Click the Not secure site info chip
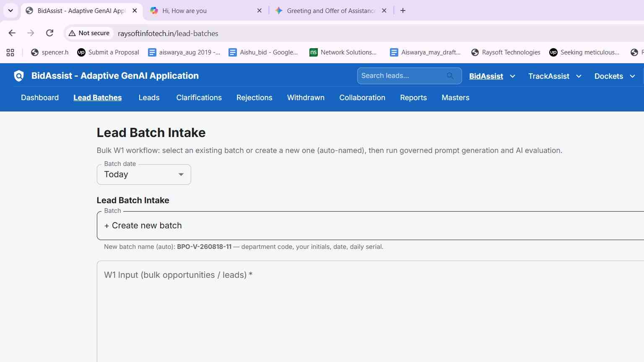 click(x=89, y=33)
